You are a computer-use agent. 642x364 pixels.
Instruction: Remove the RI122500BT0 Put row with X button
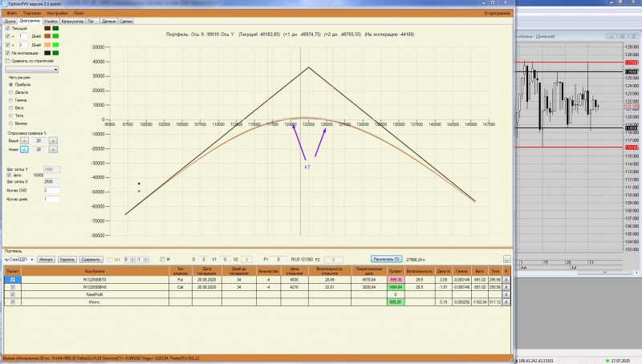[506, 280]
